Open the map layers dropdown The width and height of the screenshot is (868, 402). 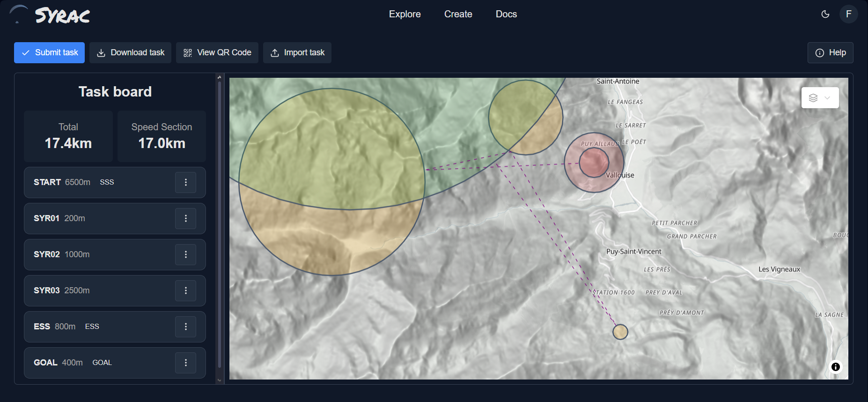(x=820, y=98)
